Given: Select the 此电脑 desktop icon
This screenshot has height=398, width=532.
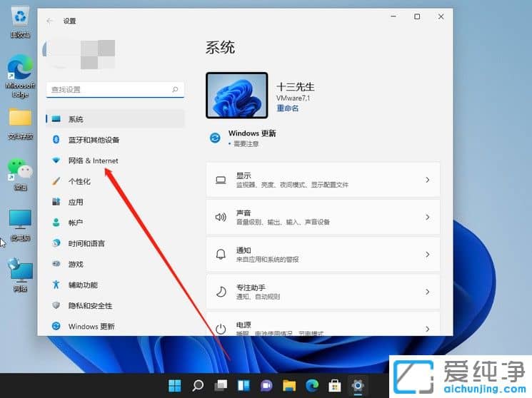Looking at the screenshot, I should pyautogui.click(x=21, y=225).
